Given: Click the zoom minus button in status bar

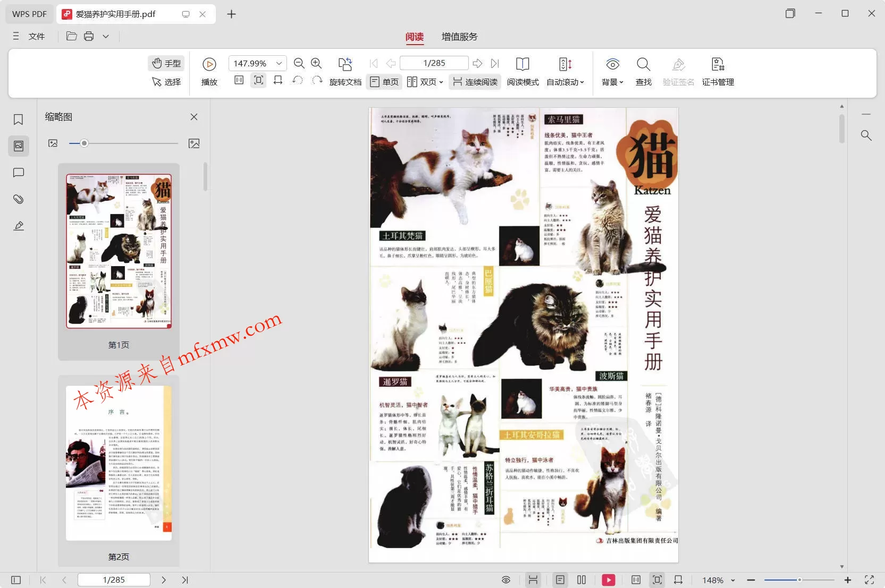Looking at the screenshot, I should click(x=751, y=580).
